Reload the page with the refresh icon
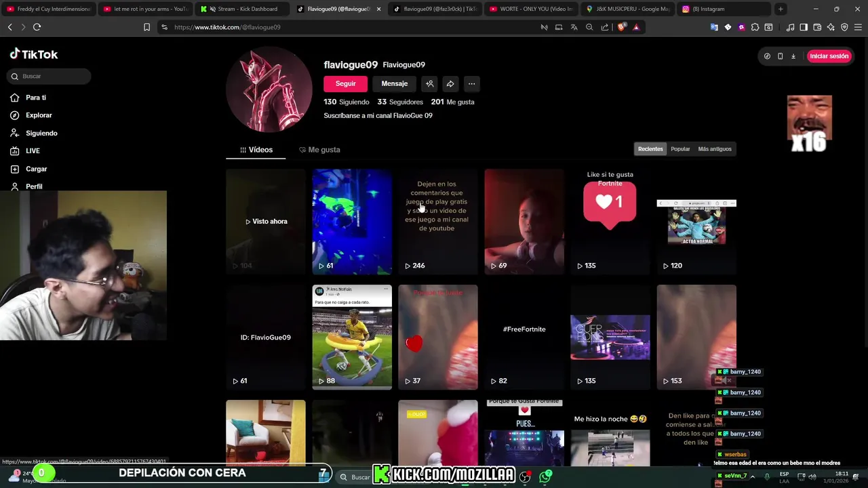 pos(37,27)
